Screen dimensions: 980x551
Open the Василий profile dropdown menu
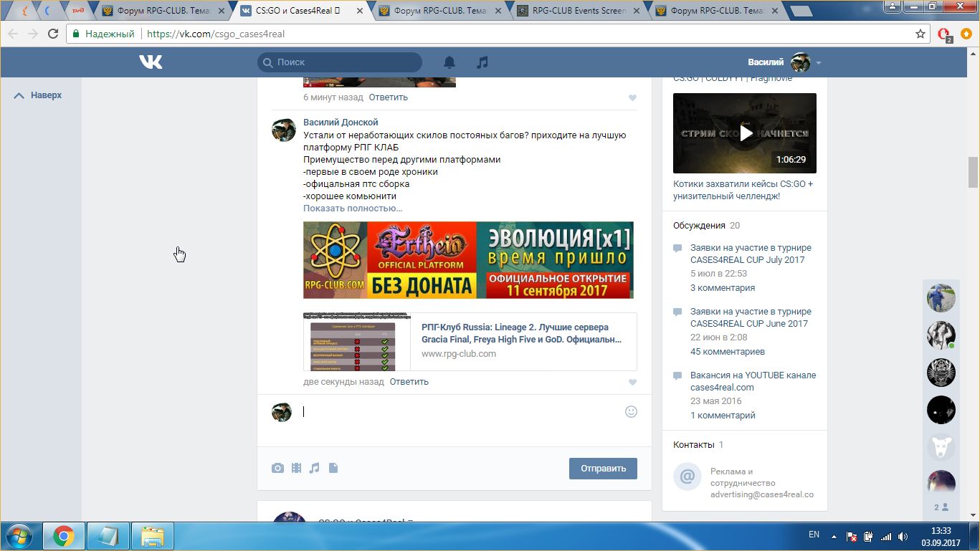click(x=785, y=62)
